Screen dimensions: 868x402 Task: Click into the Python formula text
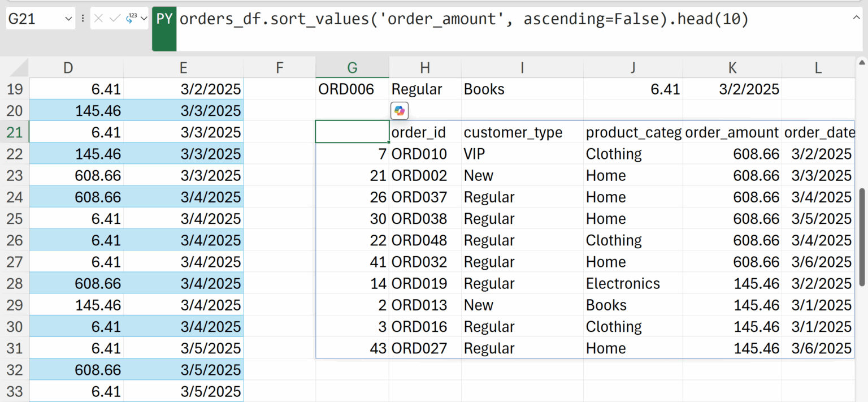463,20
